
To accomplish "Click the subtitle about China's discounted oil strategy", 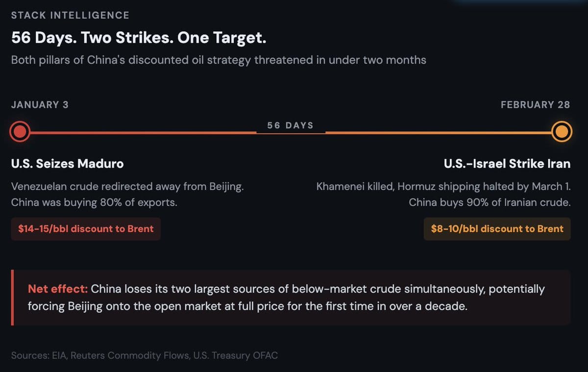I will [x=219, y=60].
